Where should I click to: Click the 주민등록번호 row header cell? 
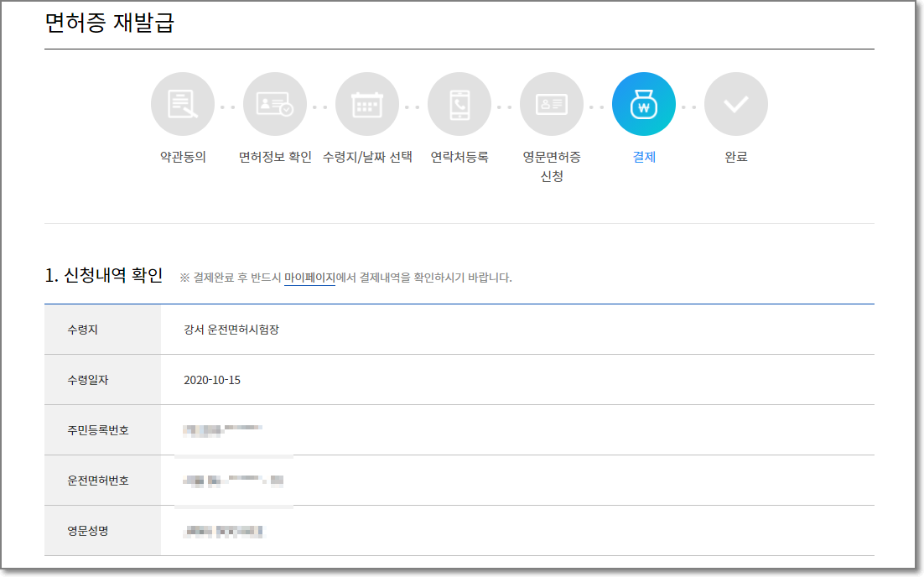point(102,430)
